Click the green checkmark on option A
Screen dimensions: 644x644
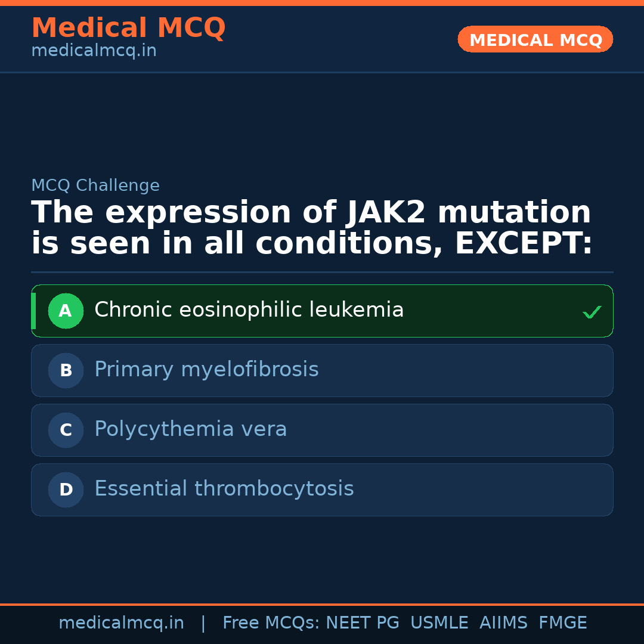[x=592, y=312]
